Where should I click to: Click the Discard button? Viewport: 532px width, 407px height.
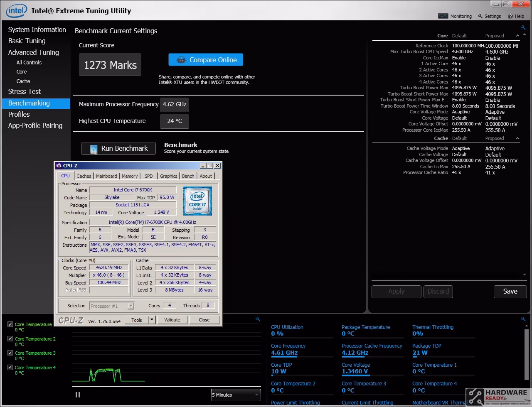438,292
